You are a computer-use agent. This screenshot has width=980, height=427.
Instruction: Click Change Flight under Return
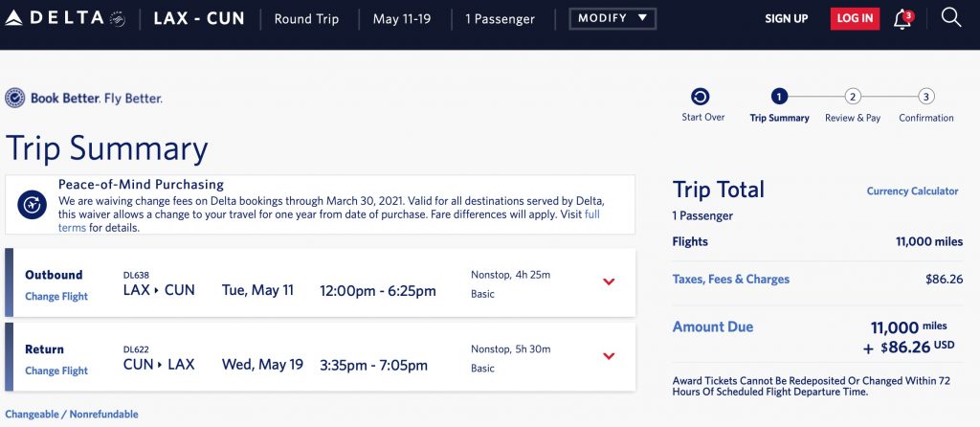56,371
